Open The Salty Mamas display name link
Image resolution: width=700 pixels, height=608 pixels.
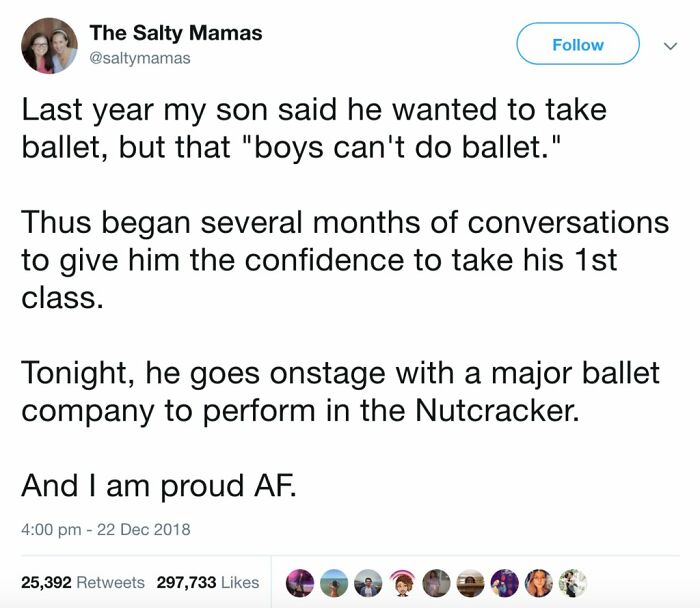[x=175, y=33]
